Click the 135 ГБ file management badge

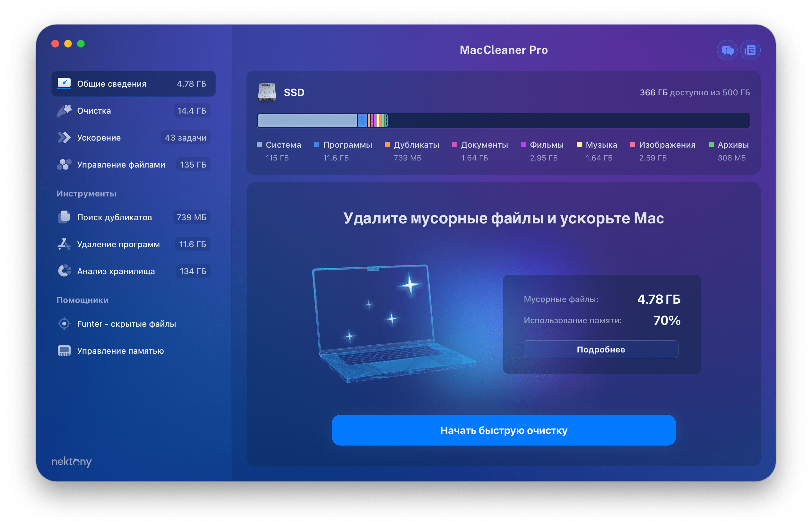(x=193, y=164)
